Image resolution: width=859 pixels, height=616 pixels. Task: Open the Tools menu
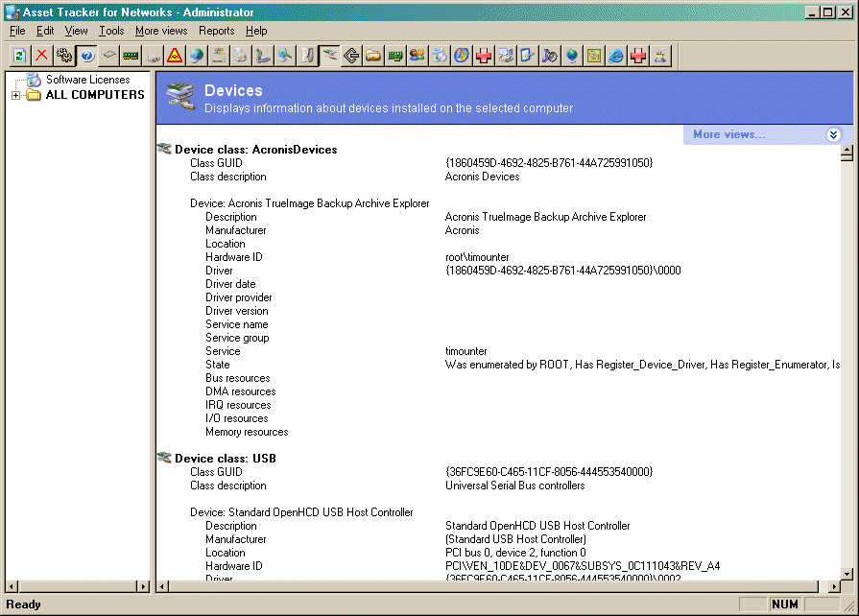[x=111, y=31]
